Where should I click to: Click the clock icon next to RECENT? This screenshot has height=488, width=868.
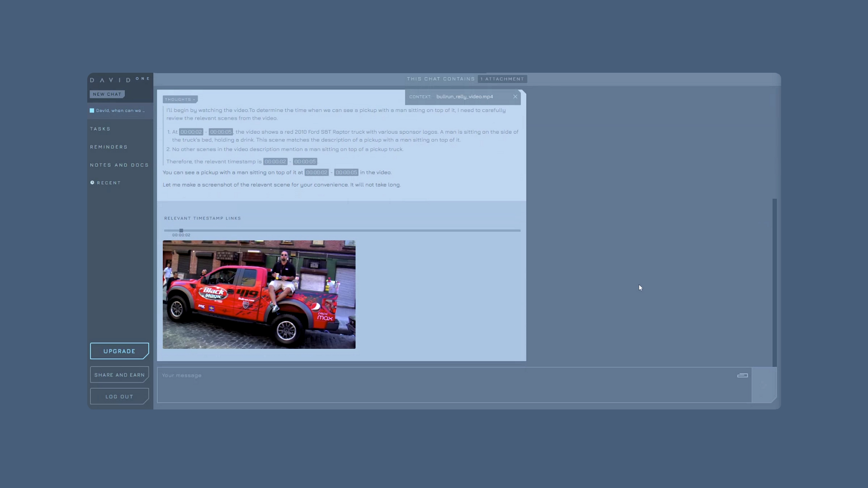pos(93,183)
